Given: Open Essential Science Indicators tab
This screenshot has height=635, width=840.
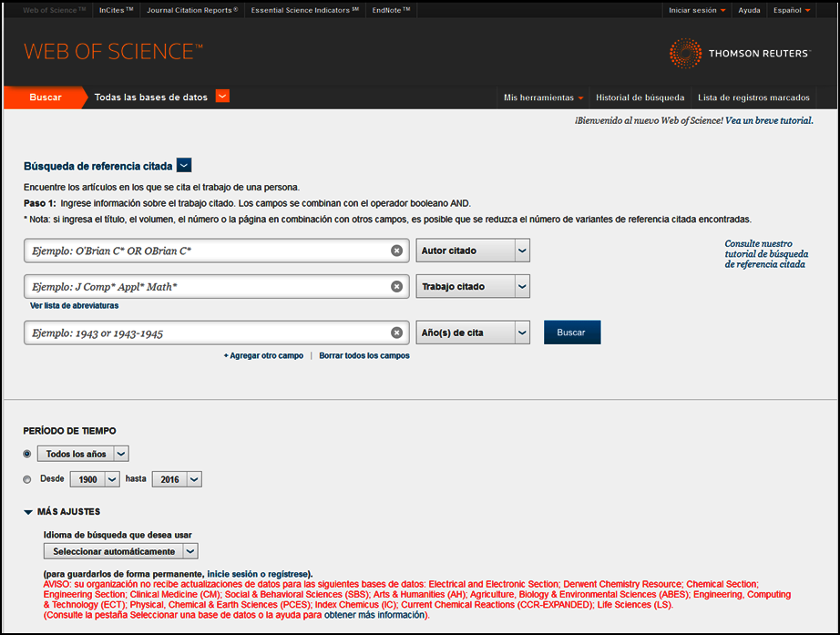Looking at the screenshot, I should click(305, 10).
